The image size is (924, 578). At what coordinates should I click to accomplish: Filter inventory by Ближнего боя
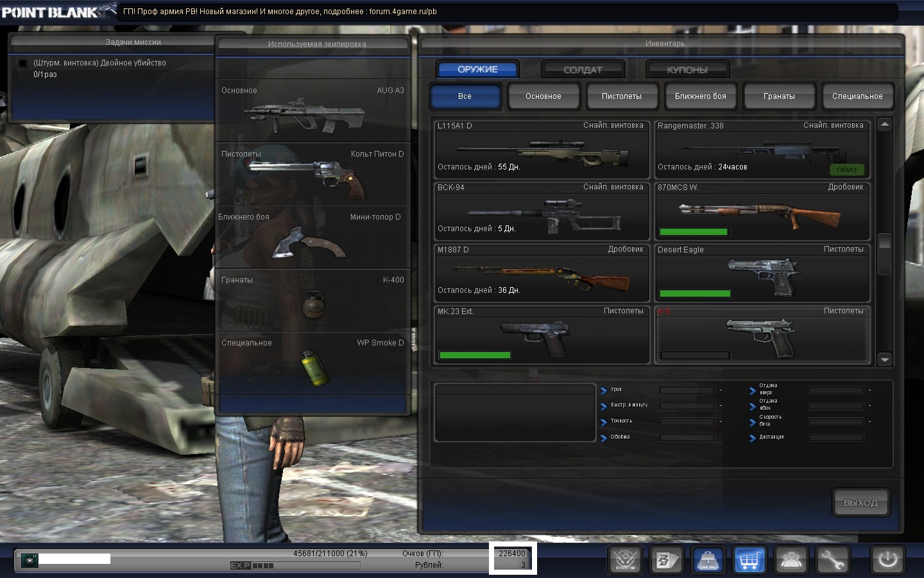(x=701, y=96)
